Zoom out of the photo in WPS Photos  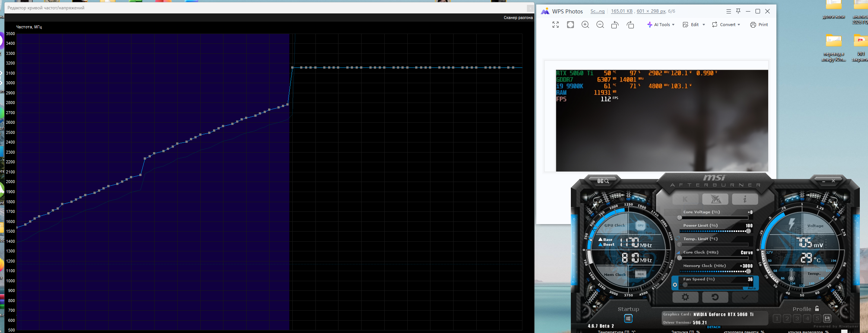(600, 25)
